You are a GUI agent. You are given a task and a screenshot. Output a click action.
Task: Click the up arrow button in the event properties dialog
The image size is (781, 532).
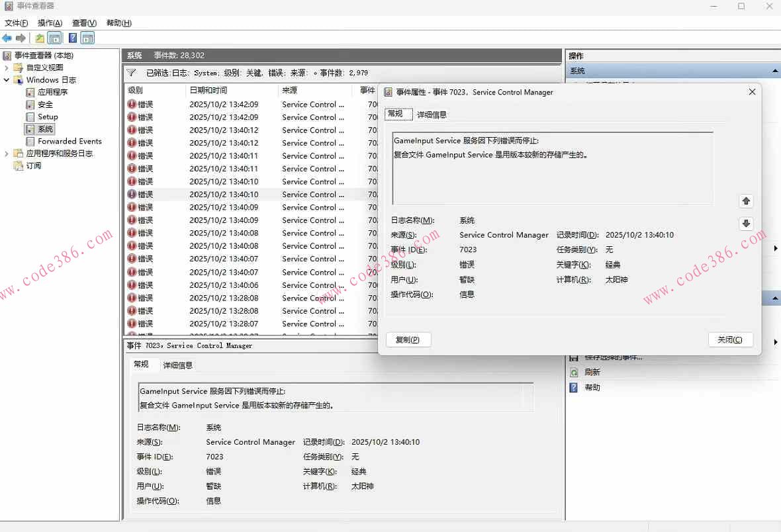(x=746, y=201)
